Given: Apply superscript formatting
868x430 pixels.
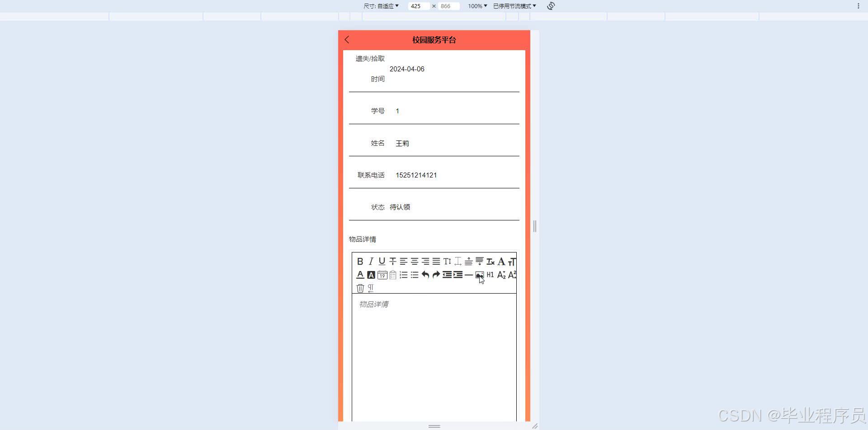Looking at the screenshot, I should pyautogui.click(x=512, y=275).
